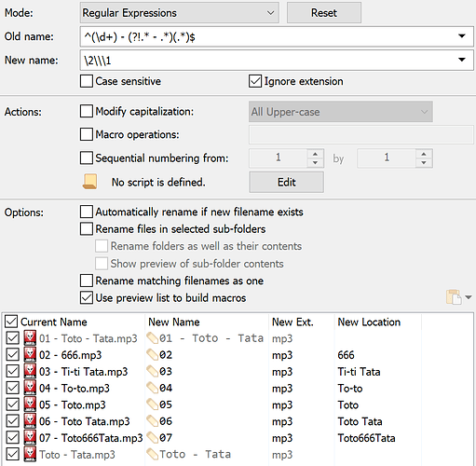Click mp3 icon of 02 - 666.mp3
The image size is (476, 466).
coord(30,354)
